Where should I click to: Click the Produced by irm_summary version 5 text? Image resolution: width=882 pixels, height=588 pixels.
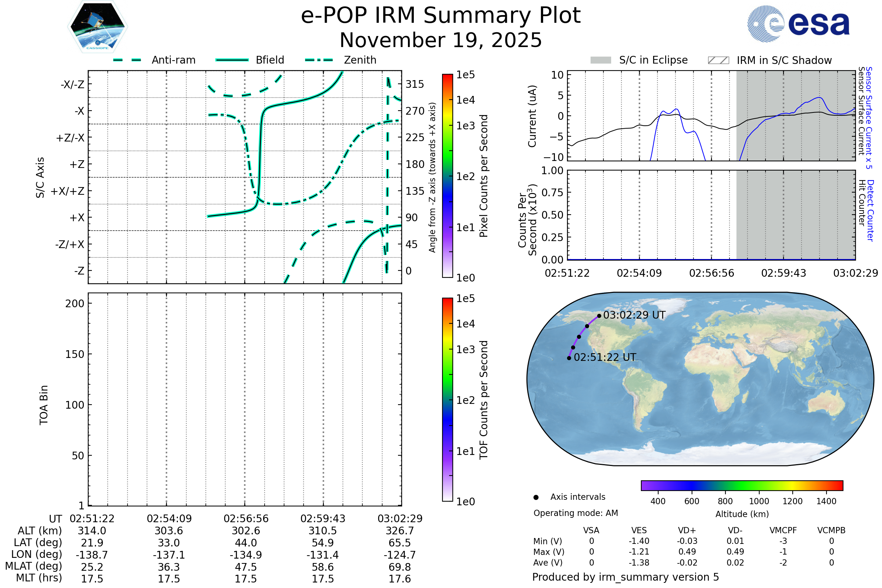coord(625,577)
